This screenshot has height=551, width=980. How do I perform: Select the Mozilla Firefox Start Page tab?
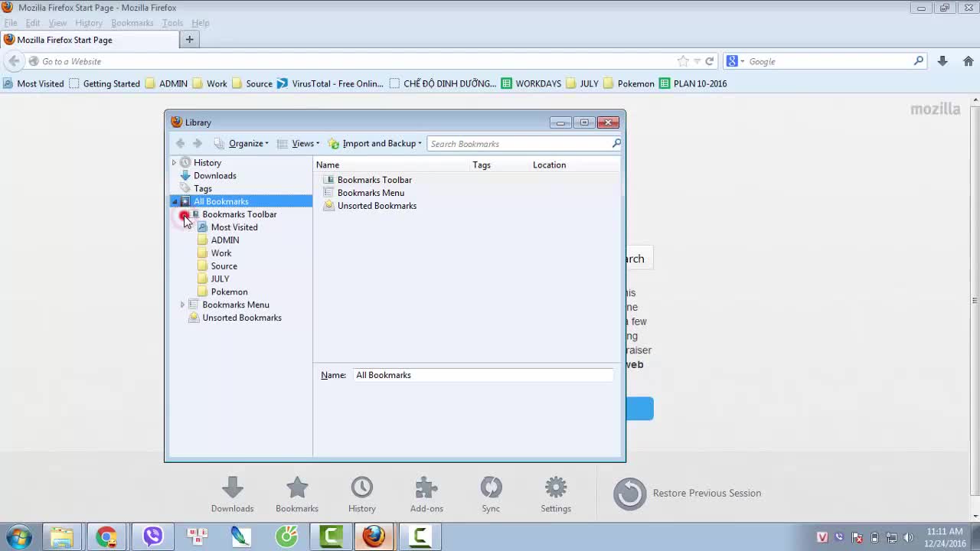(x=89, y=40)
